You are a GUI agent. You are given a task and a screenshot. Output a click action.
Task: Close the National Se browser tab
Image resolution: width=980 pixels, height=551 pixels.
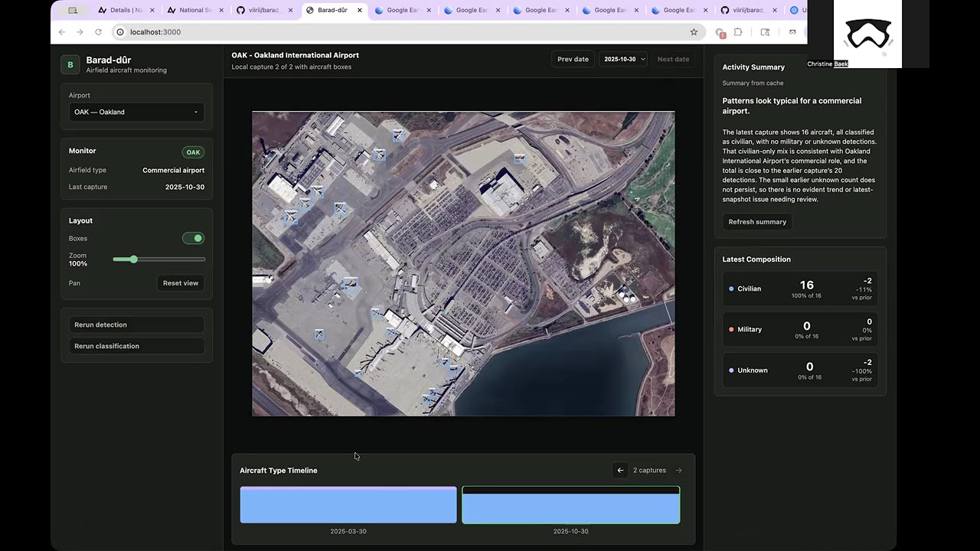221,10
